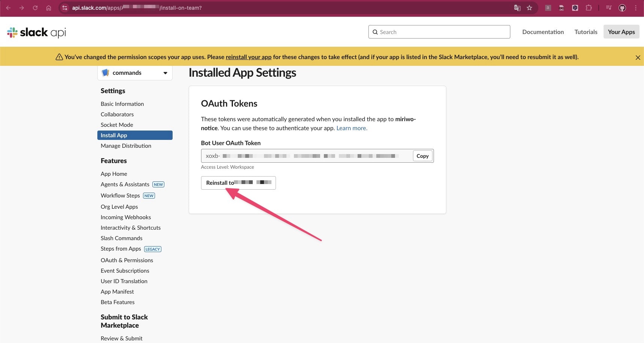Open Basic Information settings

[122, 104]
